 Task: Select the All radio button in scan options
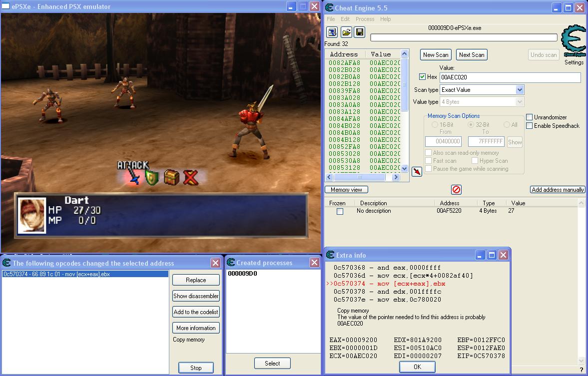coord(507,124)
